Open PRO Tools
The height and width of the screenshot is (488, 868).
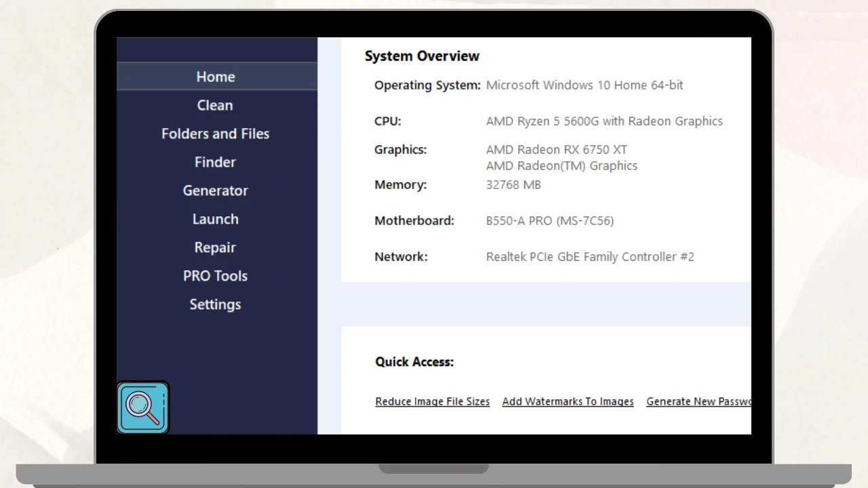[x=215, y=276]
